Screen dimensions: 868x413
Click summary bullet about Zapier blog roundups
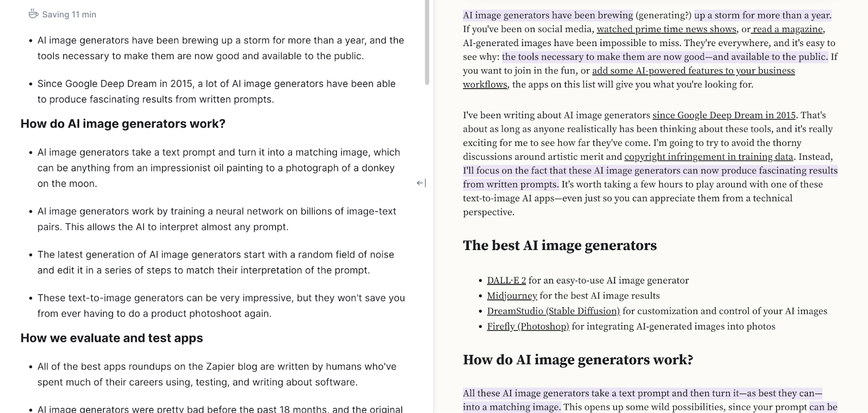pyautogui.click(x=217, y=374)
